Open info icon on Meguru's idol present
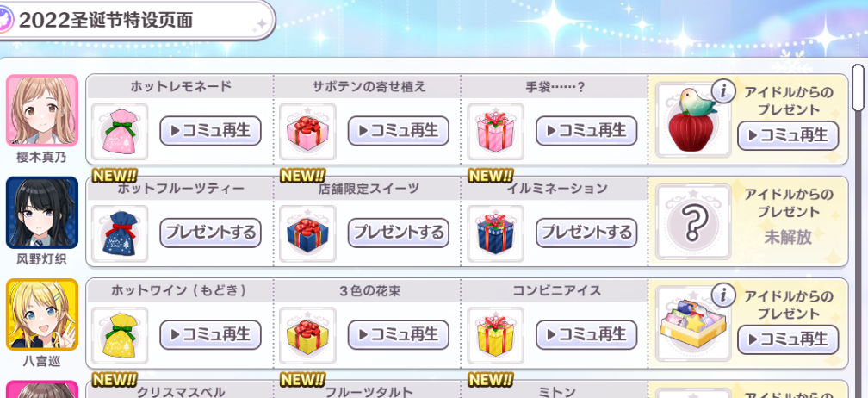 722,296
